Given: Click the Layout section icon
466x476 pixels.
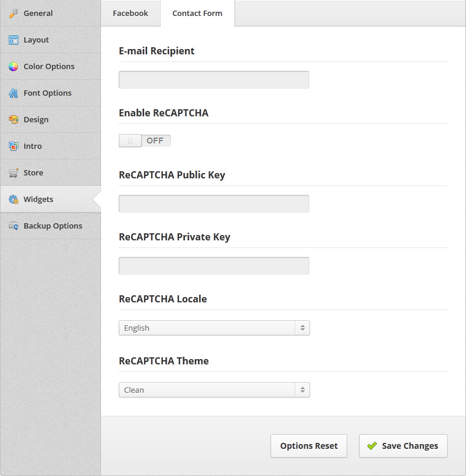Looking at the screenshot, I should [14, 40].
